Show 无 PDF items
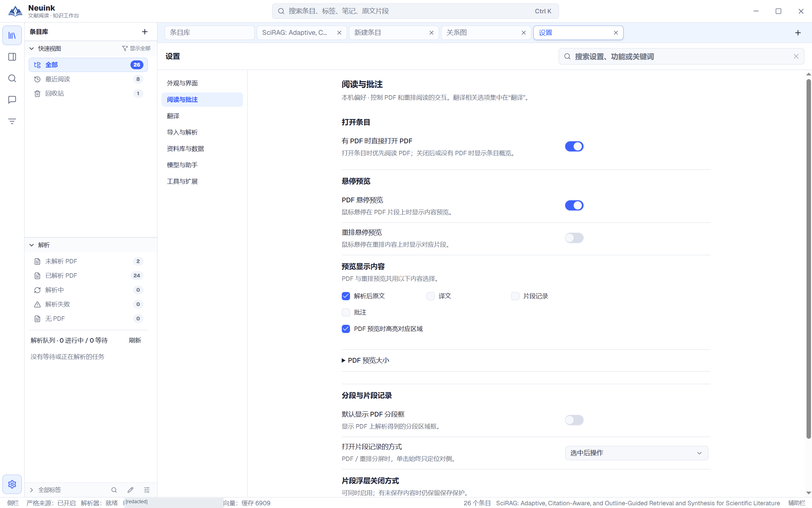Image resolution: width=812 pixels, height=508 pixels. (88, 319)
